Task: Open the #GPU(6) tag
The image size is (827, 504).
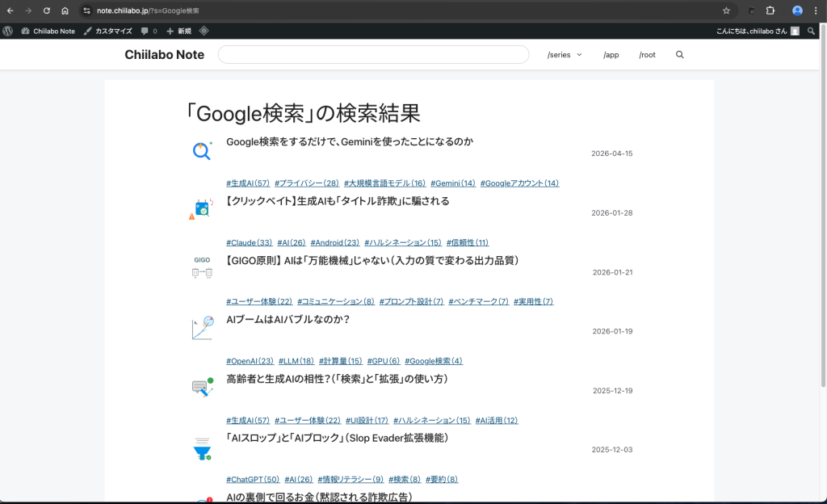Action: click(384, 362)
